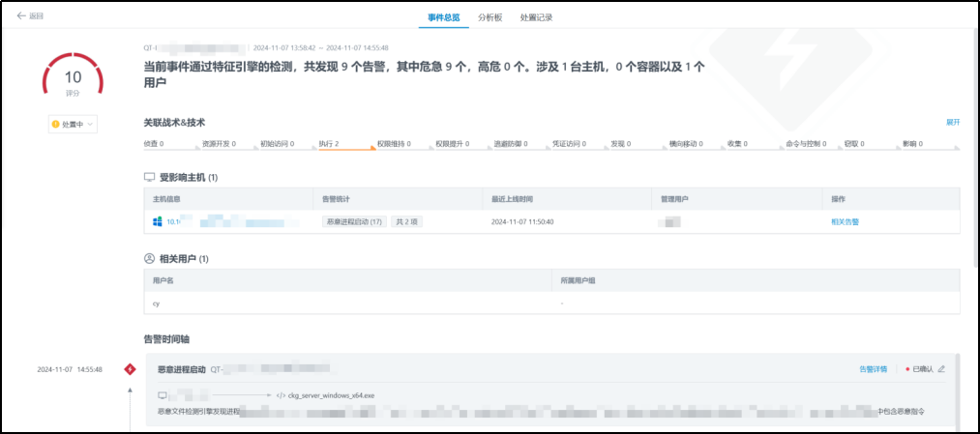Click the user icon beside 相关用户

149,259
